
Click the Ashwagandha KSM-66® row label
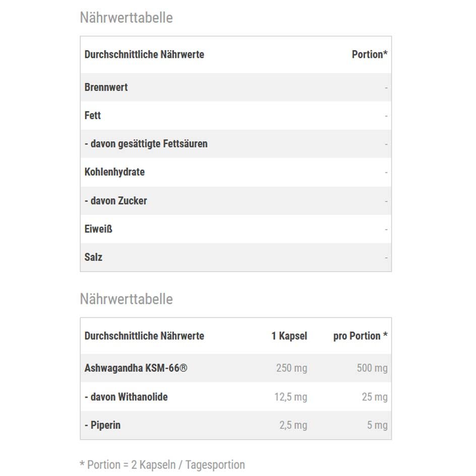136,368
